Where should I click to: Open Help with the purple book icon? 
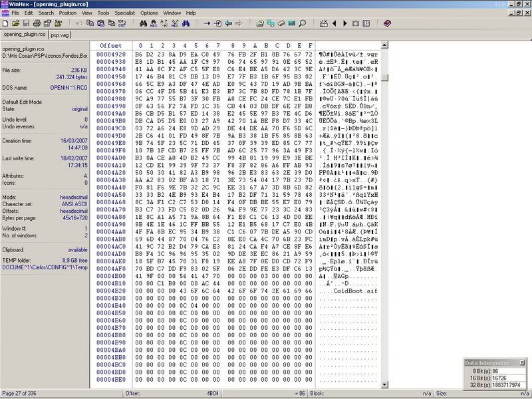coord(388,23)
